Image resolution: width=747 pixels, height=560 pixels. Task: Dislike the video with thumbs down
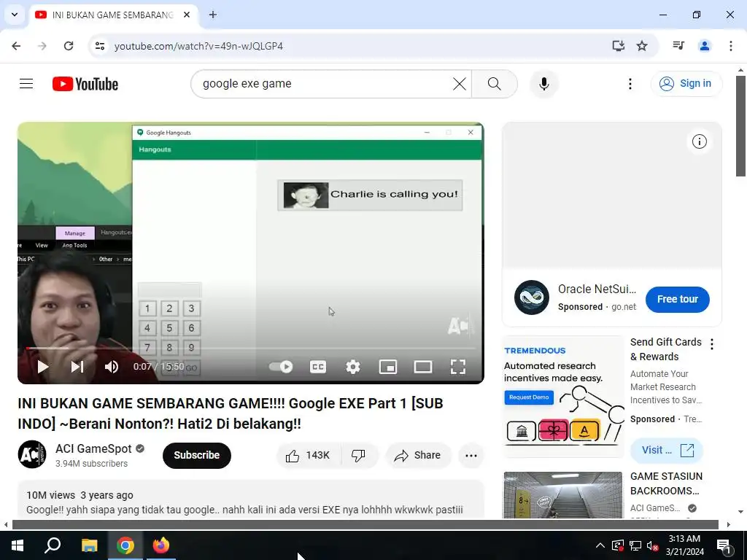click(x=359, y=456)
